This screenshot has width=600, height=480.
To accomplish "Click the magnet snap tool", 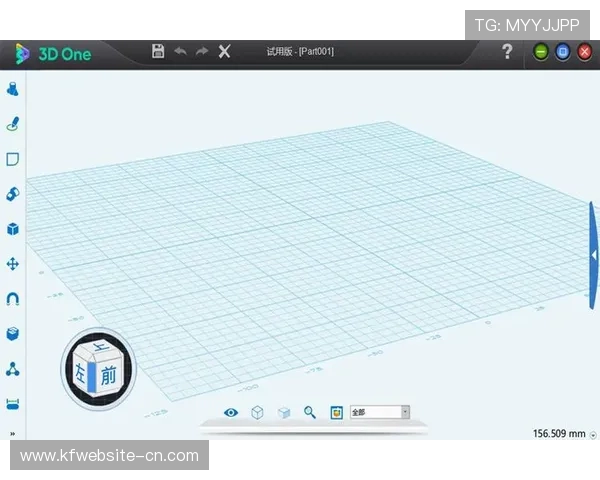I will click(x=13, y=299).
